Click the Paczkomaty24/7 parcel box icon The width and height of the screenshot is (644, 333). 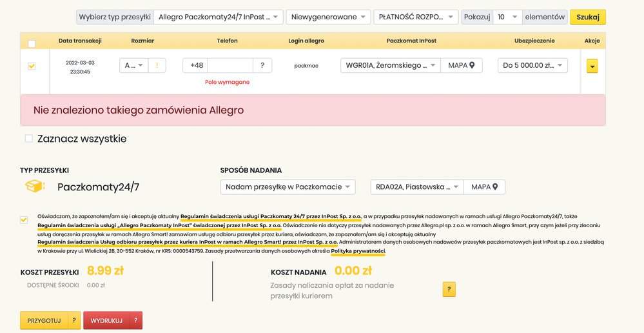pyautogui.click(x=35, y=187)
